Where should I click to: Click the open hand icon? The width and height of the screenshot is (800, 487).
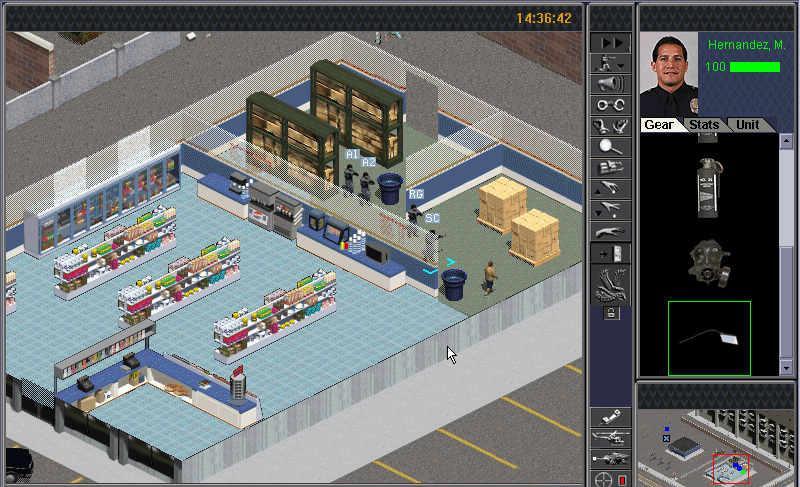609,232
